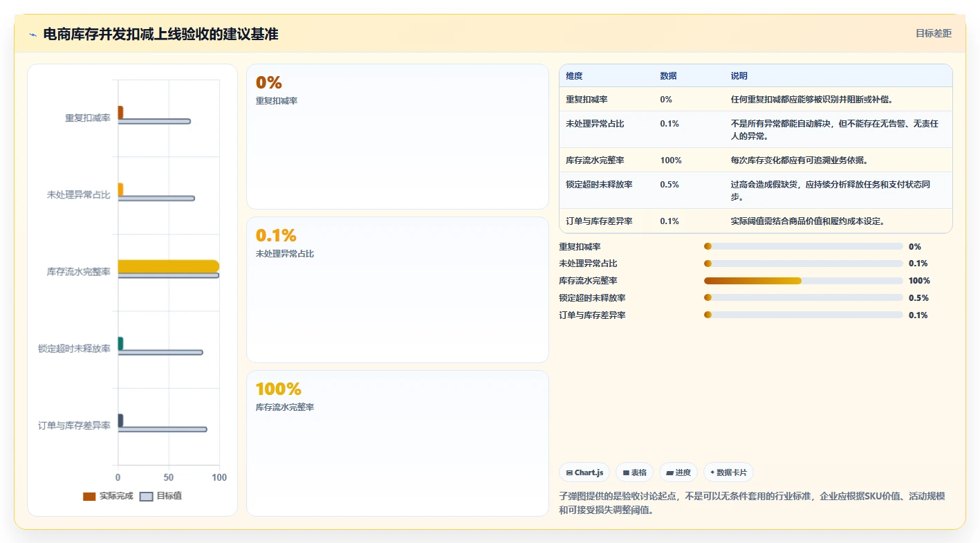Click the 进度 tag chip

tap(678, 472)
